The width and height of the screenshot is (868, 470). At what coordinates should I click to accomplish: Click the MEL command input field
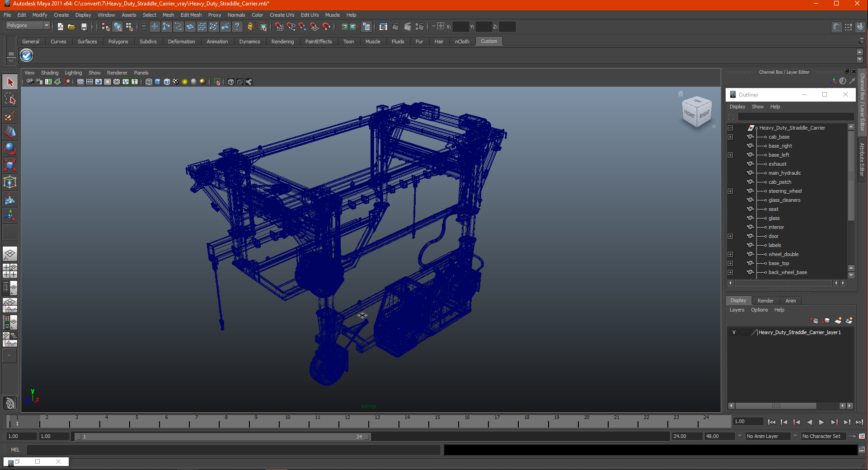point(234,450)
